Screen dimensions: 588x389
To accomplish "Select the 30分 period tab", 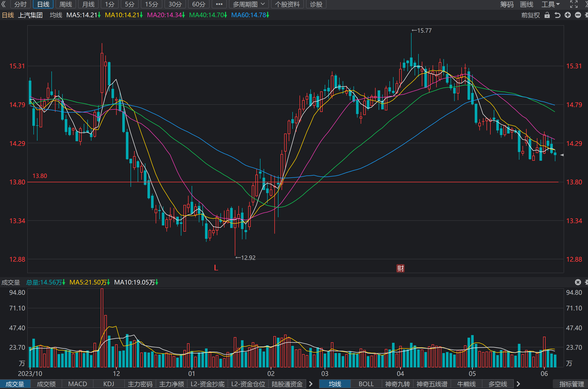I will click(175, 4).
